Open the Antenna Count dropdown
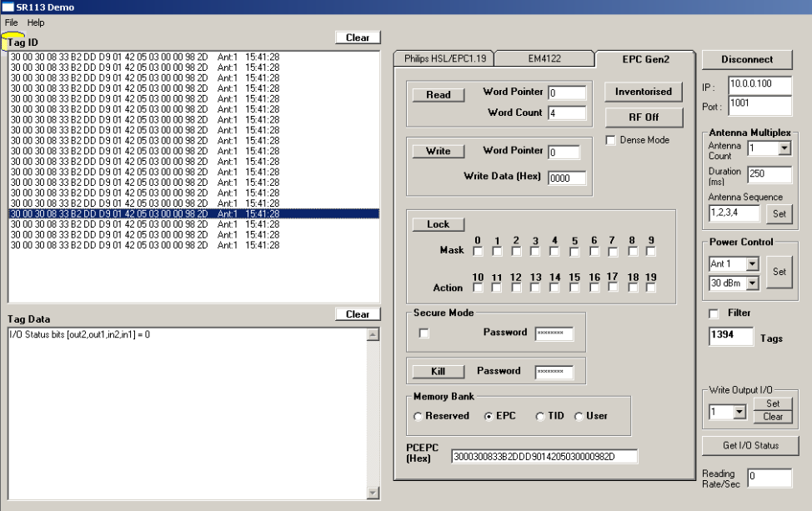812x511 pixels. [x=784, y=148]
